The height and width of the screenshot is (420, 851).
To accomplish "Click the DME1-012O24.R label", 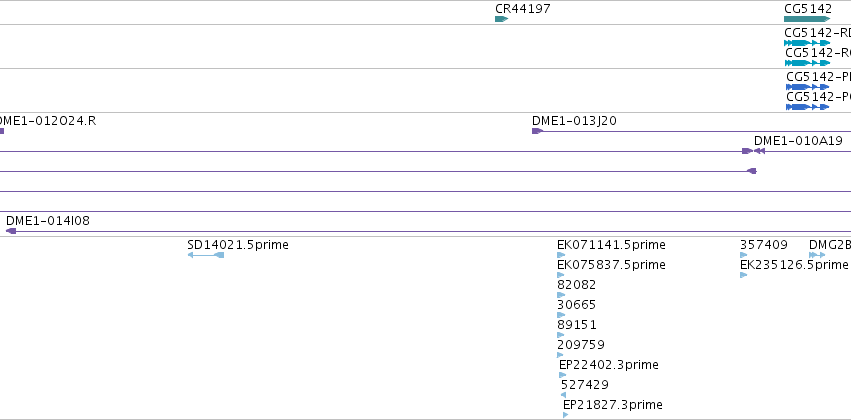I will [x=47, y=121].
